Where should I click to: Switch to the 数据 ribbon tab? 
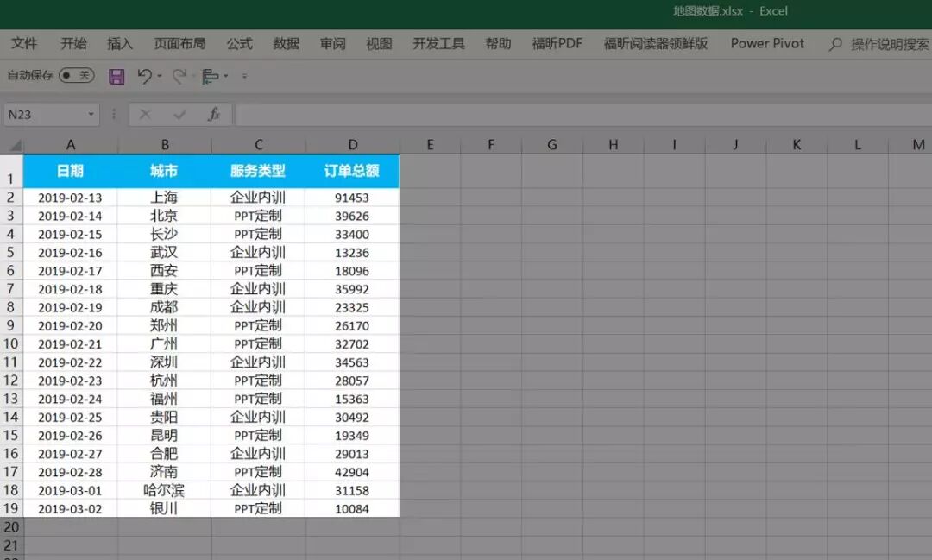pos(286,42)
